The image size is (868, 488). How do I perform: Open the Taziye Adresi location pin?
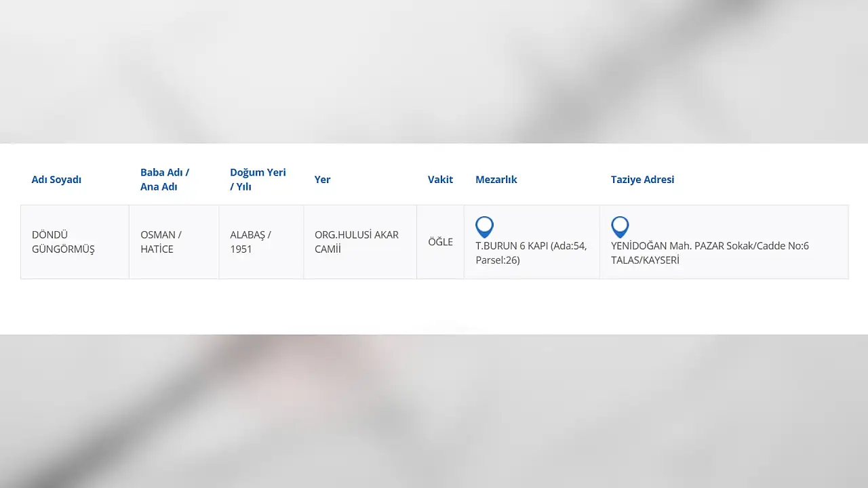[x=620, y=226]
